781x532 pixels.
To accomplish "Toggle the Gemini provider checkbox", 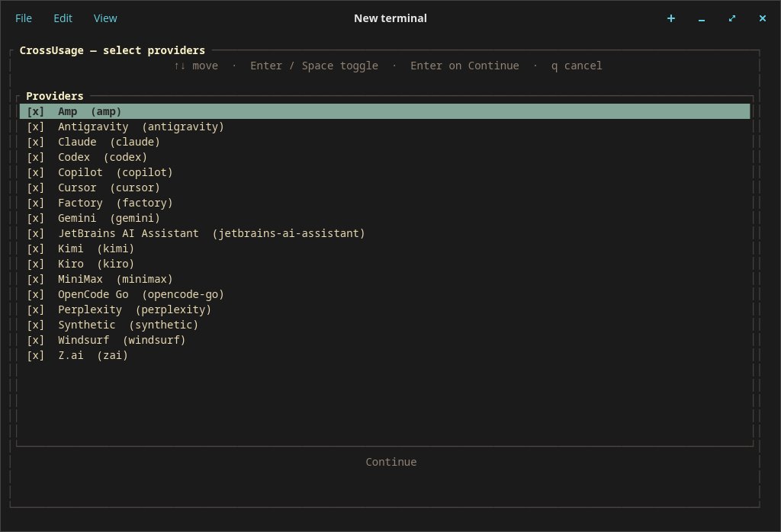I will coord(35,219).
